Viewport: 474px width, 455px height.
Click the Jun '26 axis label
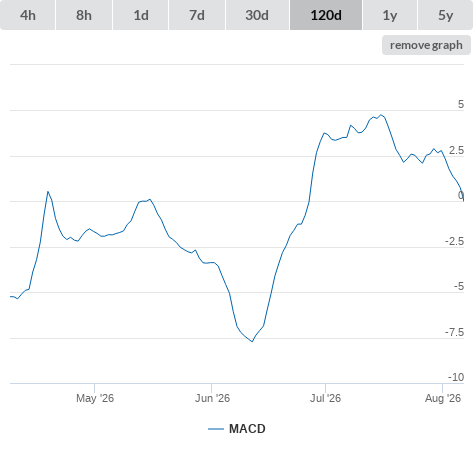click(212, 398)
